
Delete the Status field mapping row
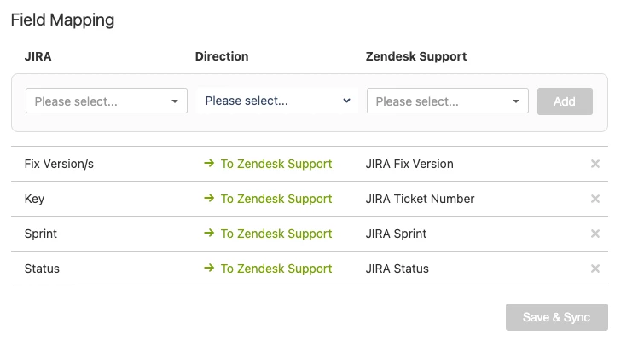point(595,269)
